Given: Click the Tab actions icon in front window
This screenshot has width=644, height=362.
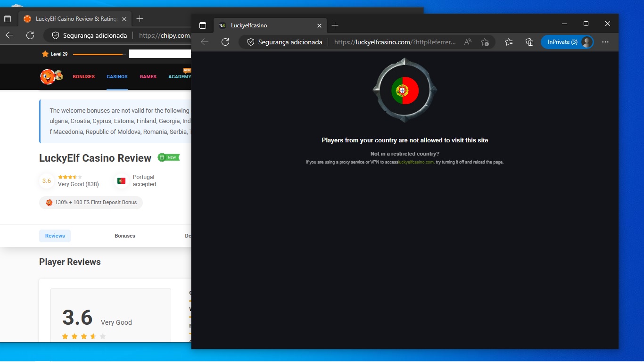Looking at the screenshot, I should tap(203, 25).
